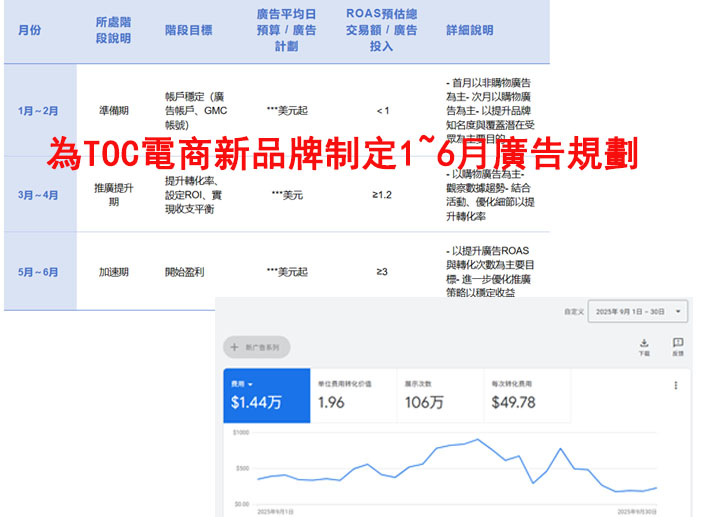Click the 詳細說明 column header
The height and width of the screenshot is (517, 705).
point(469,31)
